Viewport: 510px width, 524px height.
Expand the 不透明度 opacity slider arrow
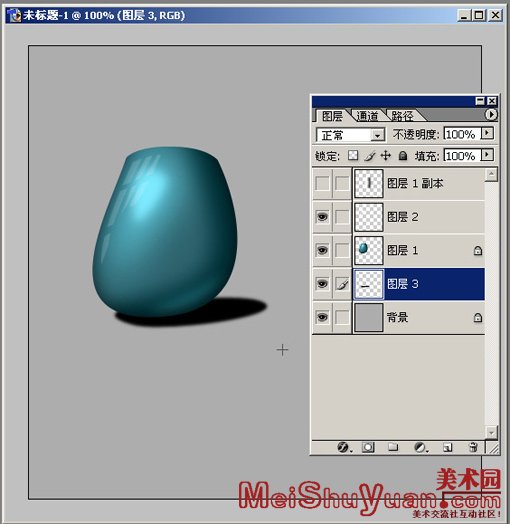[x=487, y=133]
